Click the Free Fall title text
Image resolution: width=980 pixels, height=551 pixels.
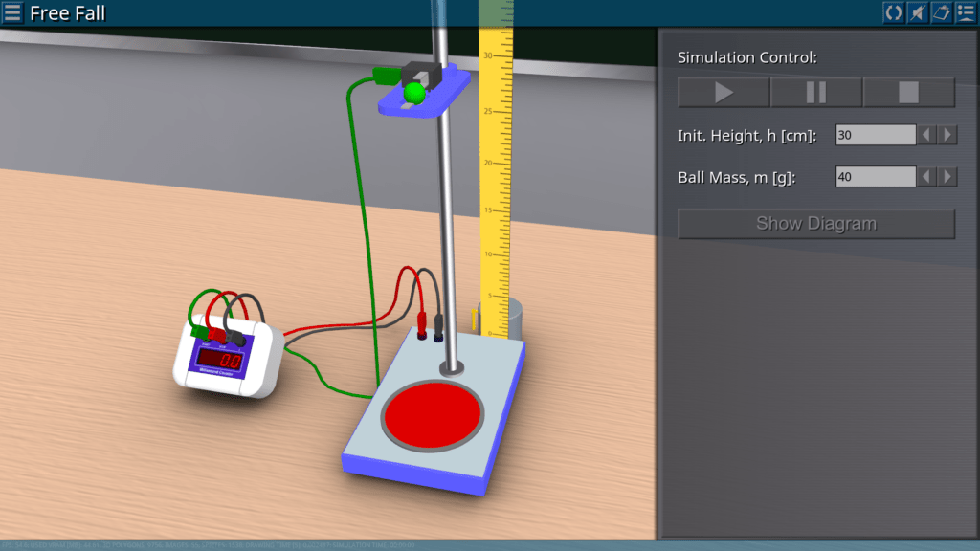[68, 13]
